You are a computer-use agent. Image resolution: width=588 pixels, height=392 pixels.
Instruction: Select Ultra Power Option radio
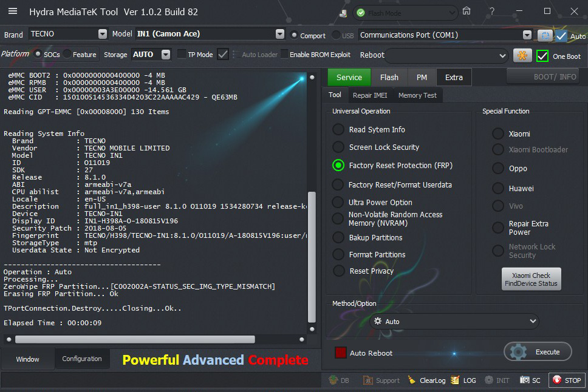pyautogui.click(x=338, y=202)
